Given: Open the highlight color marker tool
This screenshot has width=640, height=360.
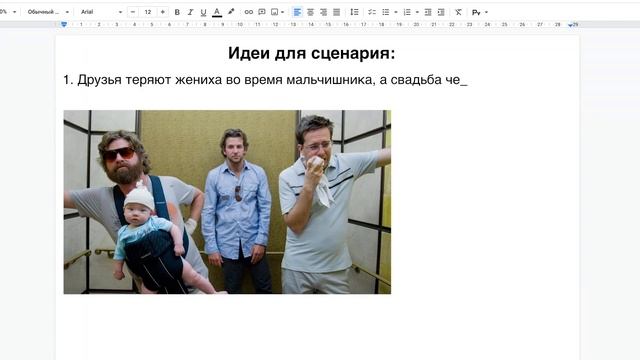Looking at the screenshot, I should (231, 12).
